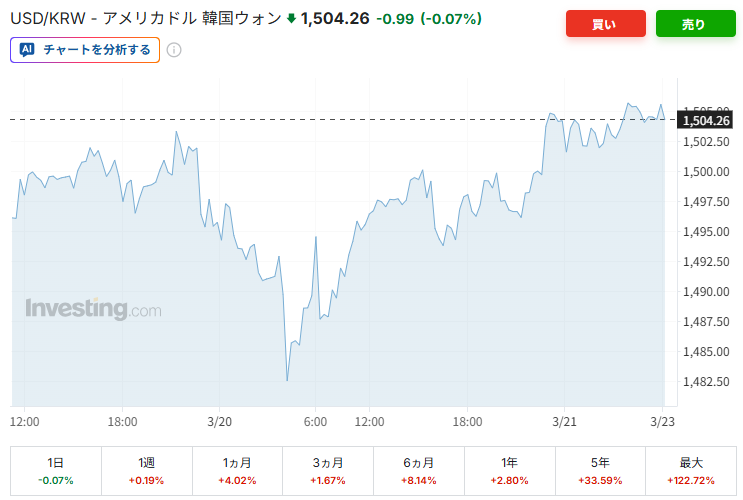This screenshot has height=500, width=743.
Task: Click the 1,504.26 current price label on axis
Action: [x=706, y=120]
